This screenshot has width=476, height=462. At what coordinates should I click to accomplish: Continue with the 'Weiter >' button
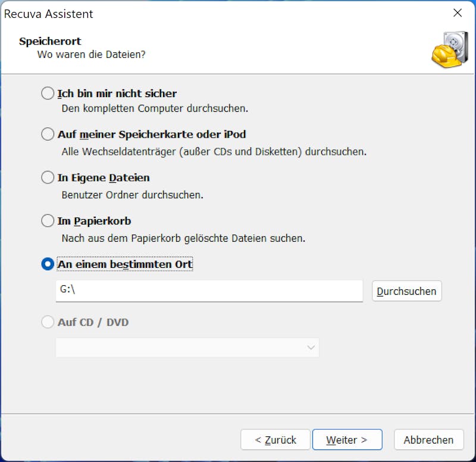tap(347, 439)
